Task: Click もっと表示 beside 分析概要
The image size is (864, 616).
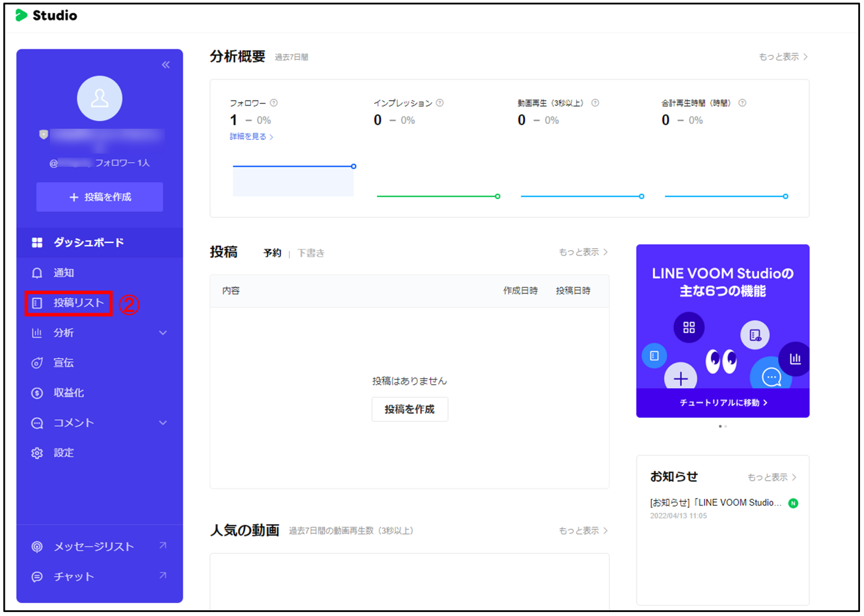Action: [x=783, y=57]
